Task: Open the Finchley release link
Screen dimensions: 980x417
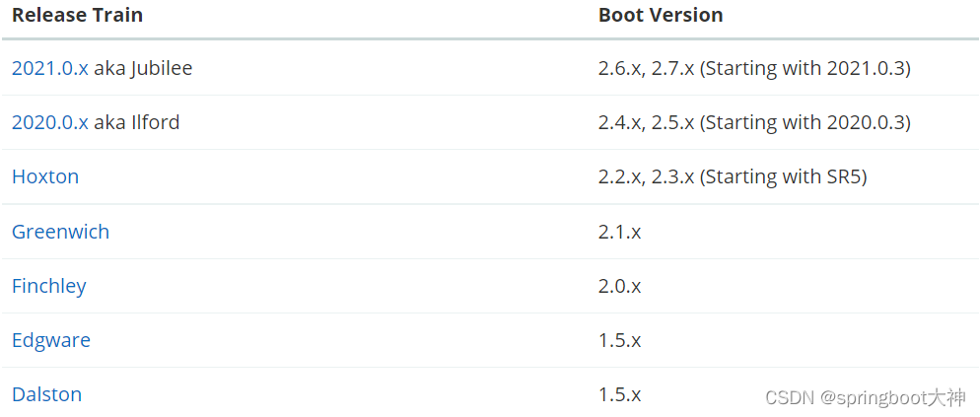Action: [48, 286]
